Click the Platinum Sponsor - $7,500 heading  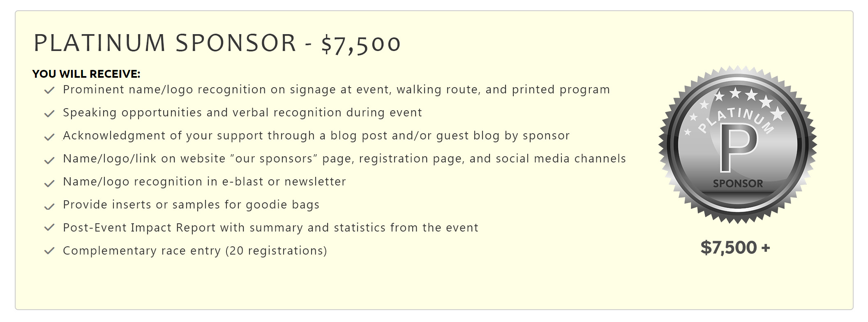(217, 43)
